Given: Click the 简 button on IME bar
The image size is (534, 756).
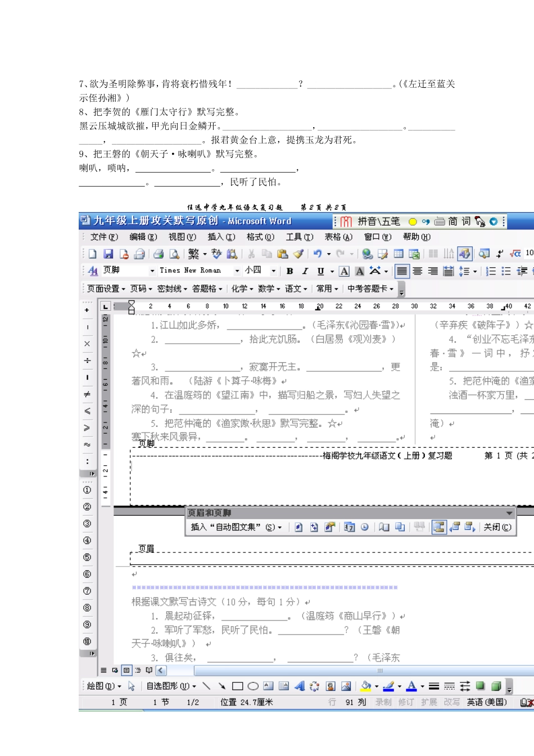Looking at the screenshot, I should (x=453, y=222).
